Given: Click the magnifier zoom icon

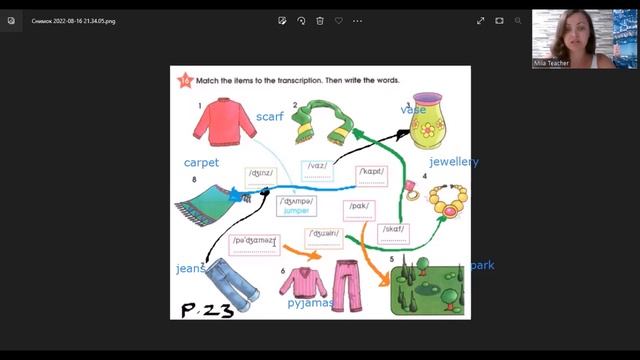Looking at the screenshot, I should (x=518, y=21).
